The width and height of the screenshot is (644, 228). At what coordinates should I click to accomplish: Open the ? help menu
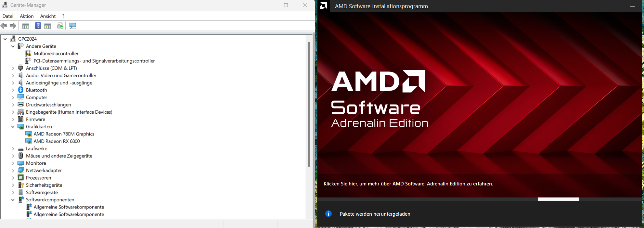click(x=63, y=16)
